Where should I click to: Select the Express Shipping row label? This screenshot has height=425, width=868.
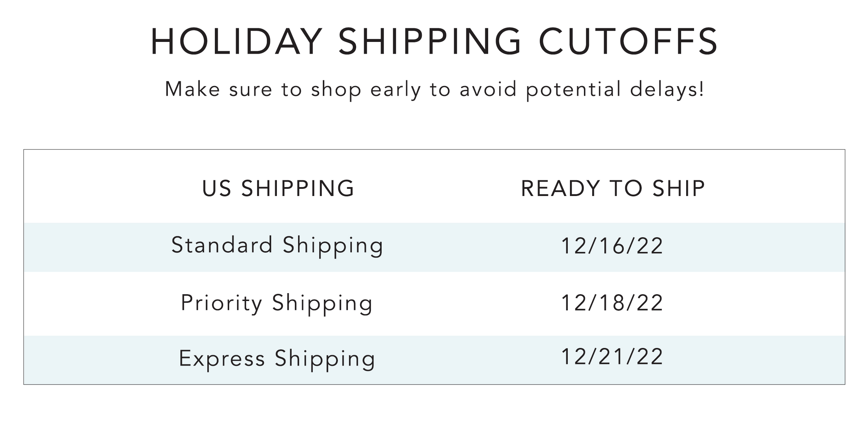277,359
